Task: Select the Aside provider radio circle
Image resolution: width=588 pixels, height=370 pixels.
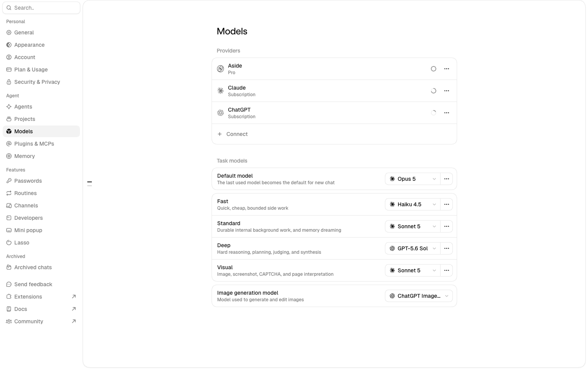Action: [x=434, y=69]
